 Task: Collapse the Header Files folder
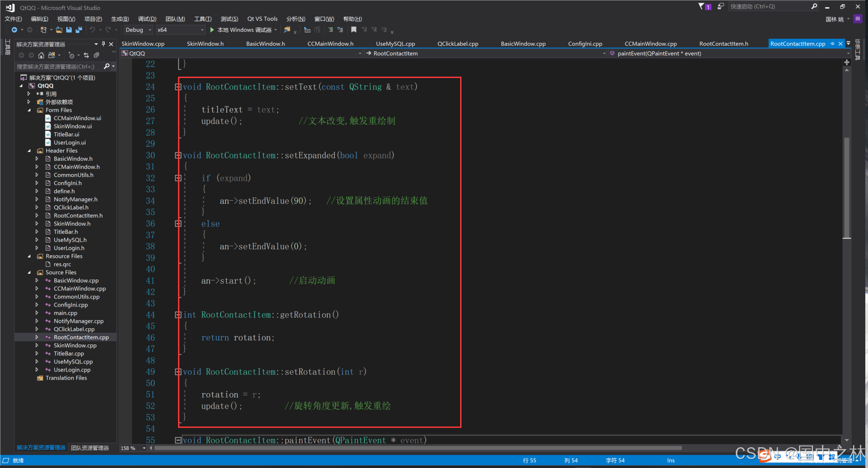29,151
